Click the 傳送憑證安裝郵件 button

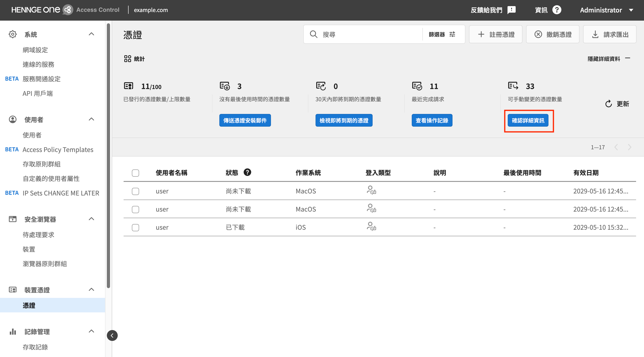click(245, 120)
